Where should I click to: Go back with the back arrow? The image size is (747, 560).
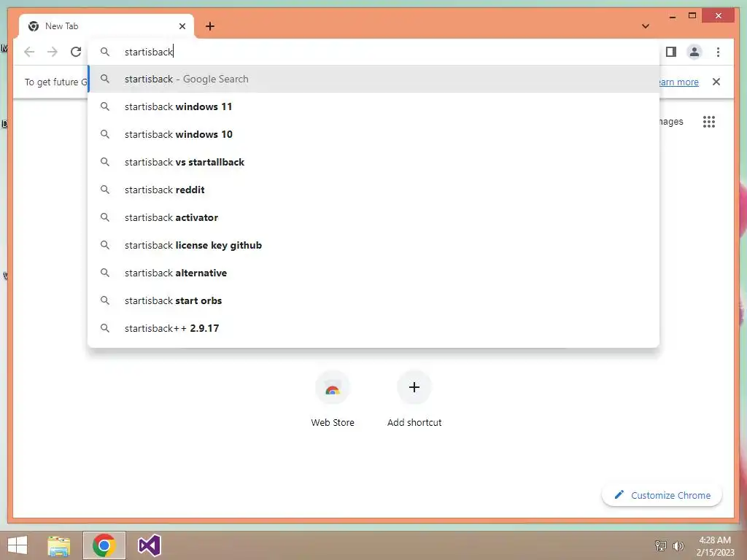[x=29, y=52]
